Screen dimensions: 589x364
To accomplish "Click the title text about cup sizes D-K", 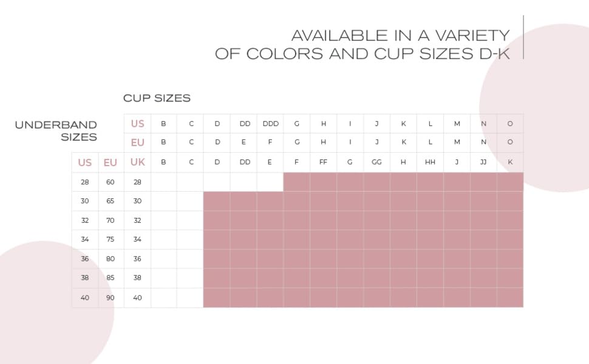I will coord(363,45).
